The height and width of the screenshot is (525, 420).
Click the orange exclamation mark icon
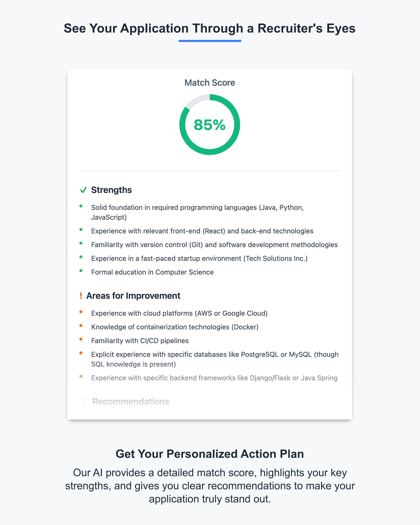(x=81, y=296)
